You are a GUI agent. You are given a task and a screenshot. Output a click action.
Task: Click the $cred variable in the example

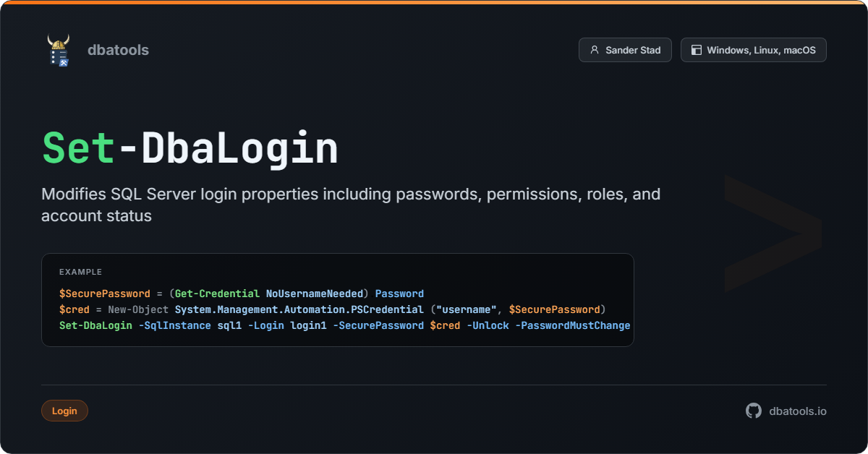[75, 309]
